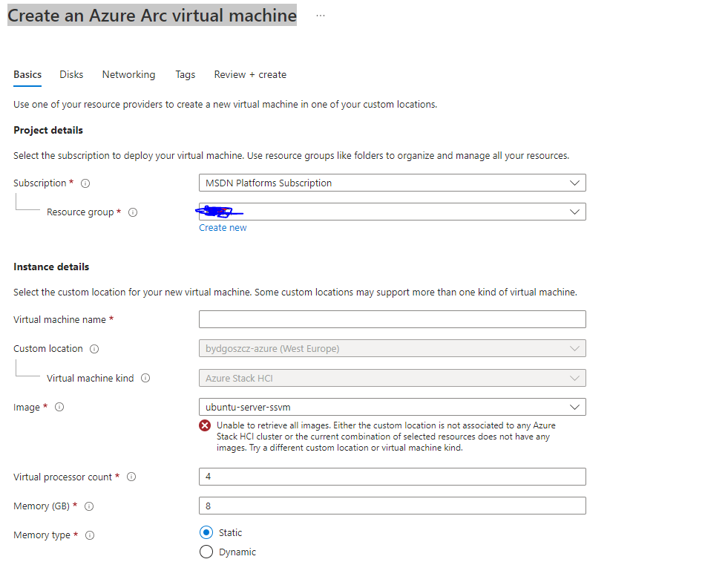
Task: Click the Create new resource group link
Action: pyautogui.click(x=222, y=227)
